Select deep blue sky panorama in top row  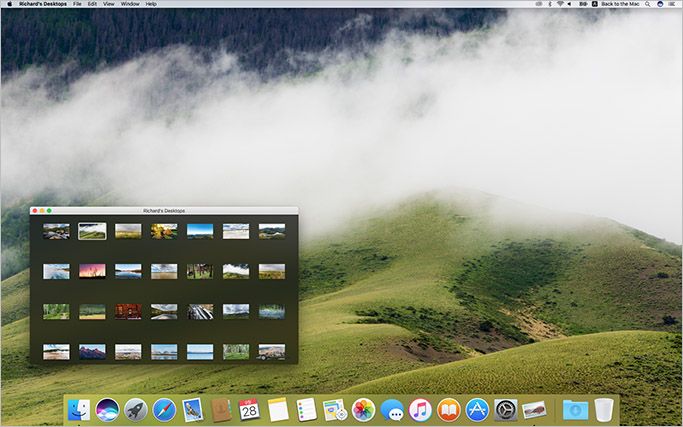pyautogui.click(x=200, y=231)
